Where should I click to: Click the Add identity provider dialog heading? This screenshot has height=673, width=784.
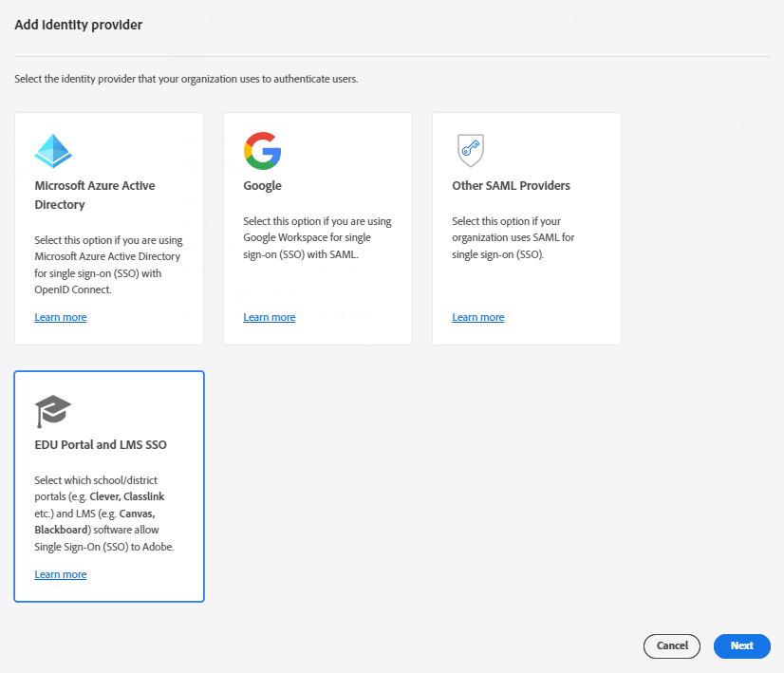pyautogui.click(x=79, y=25)
